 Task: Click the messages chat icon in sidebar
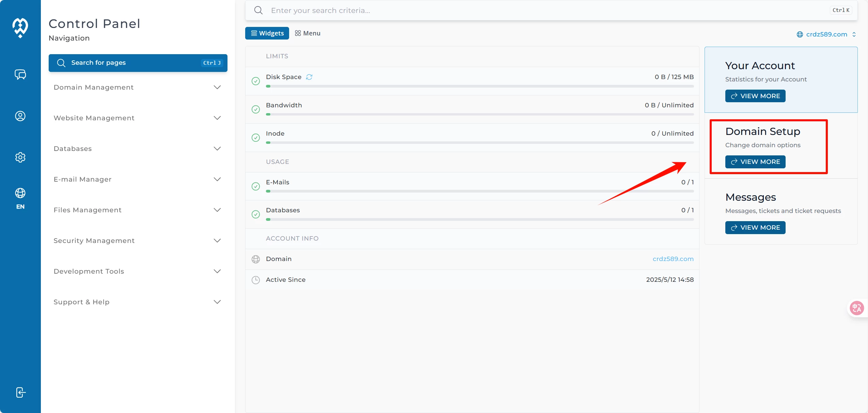click(x=20, y=74)
